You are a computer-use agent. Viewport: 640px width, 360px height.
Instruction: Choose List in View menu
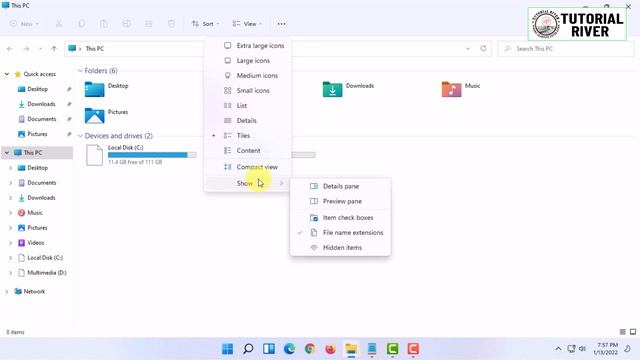tap(248, 105)
